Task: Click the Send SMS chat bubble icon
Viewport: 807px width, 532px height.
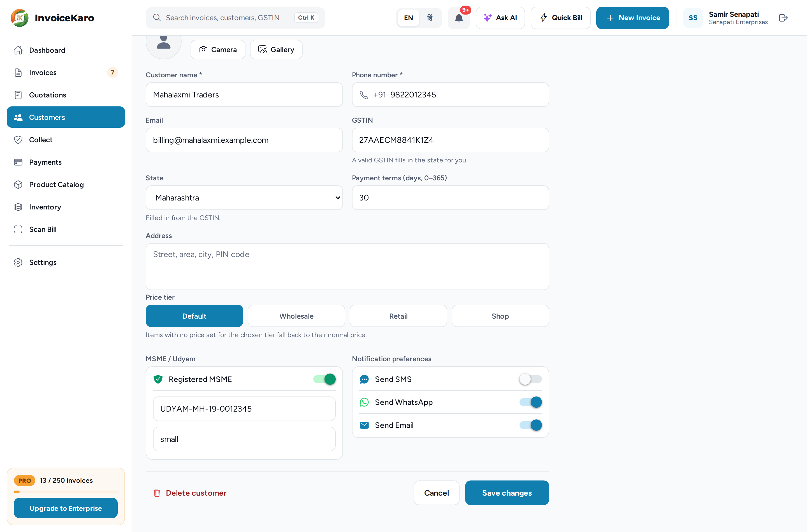Action: 364,379
